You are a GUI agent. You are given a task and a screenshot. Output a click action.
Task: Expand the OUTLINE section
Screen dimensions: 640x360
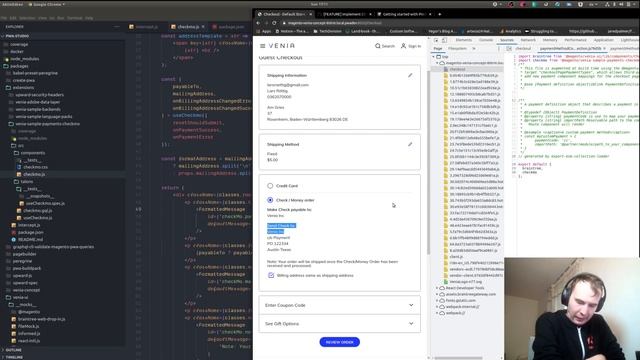(12, 350)
